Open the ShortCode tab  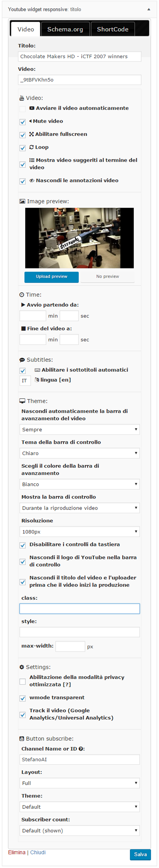pos(113,29)
